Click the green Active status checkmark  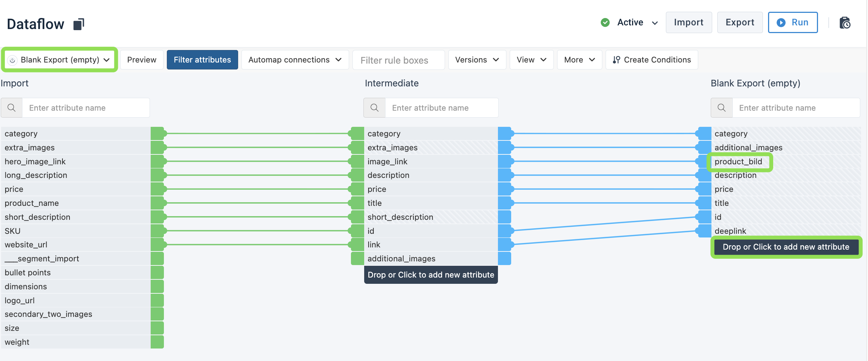[x=605, y=22]
